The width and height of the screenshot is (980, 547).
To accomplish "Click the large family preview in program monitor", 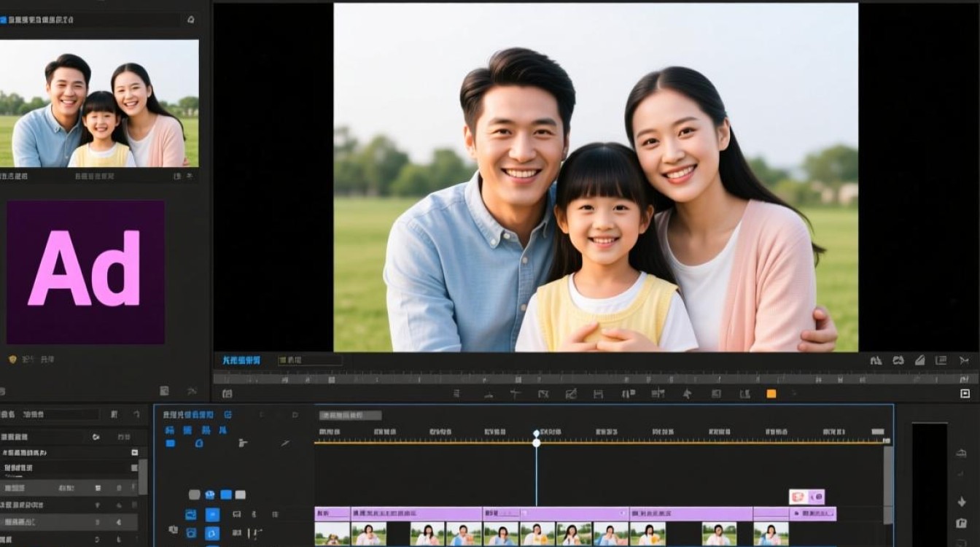I will (x=596, y=177).
